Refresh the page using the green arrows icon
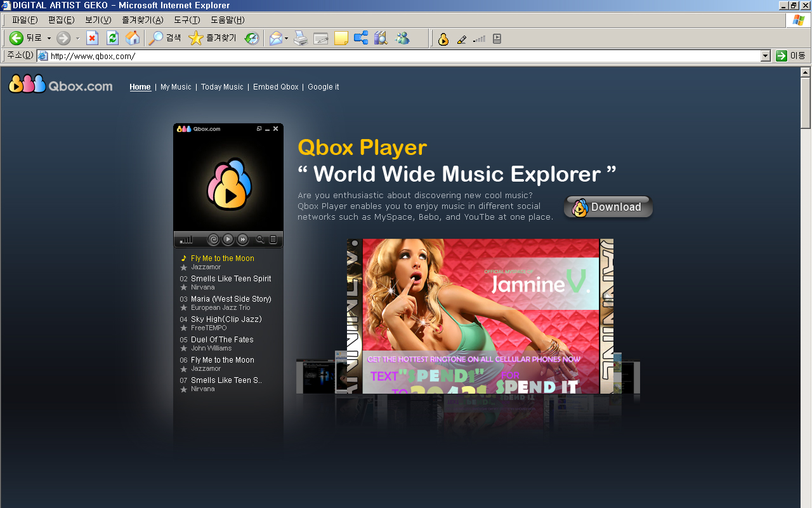Viewport: 812px width, 508px height. [112, 38]
